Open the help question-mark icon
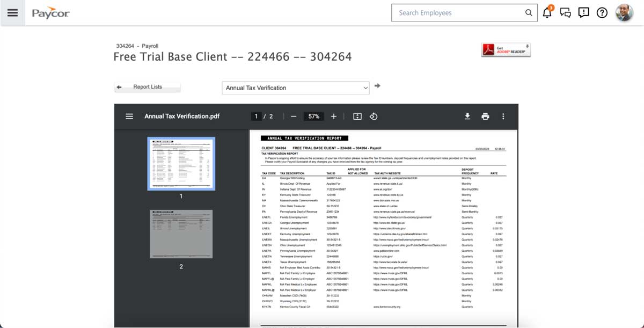Screen dimensions: 644x328 pos(602,12)
